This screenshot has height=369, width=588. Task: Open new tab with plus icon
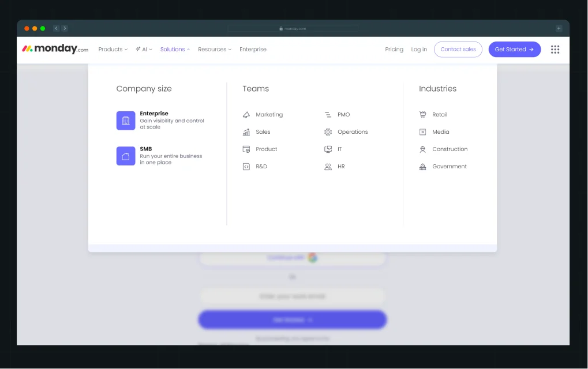[559, 28]
